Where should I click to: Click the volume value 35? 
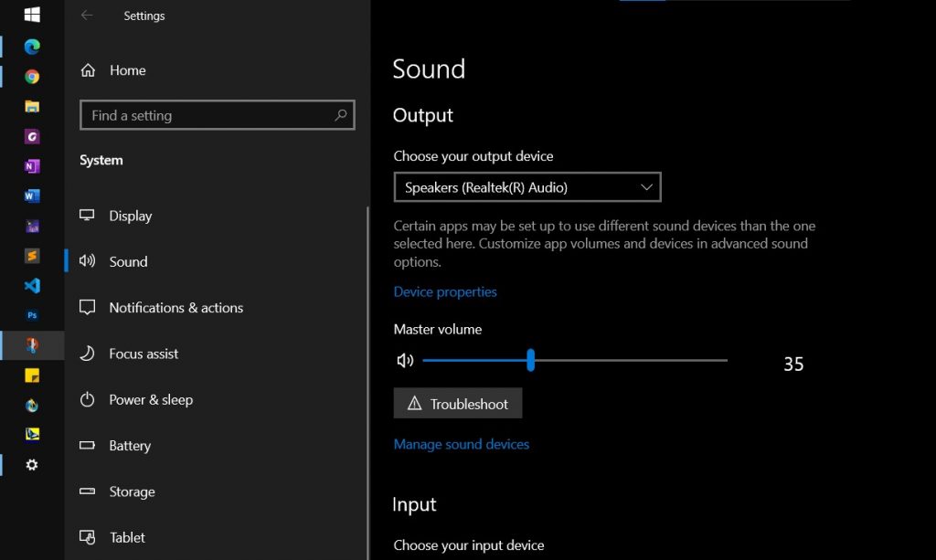pos(793,364)
